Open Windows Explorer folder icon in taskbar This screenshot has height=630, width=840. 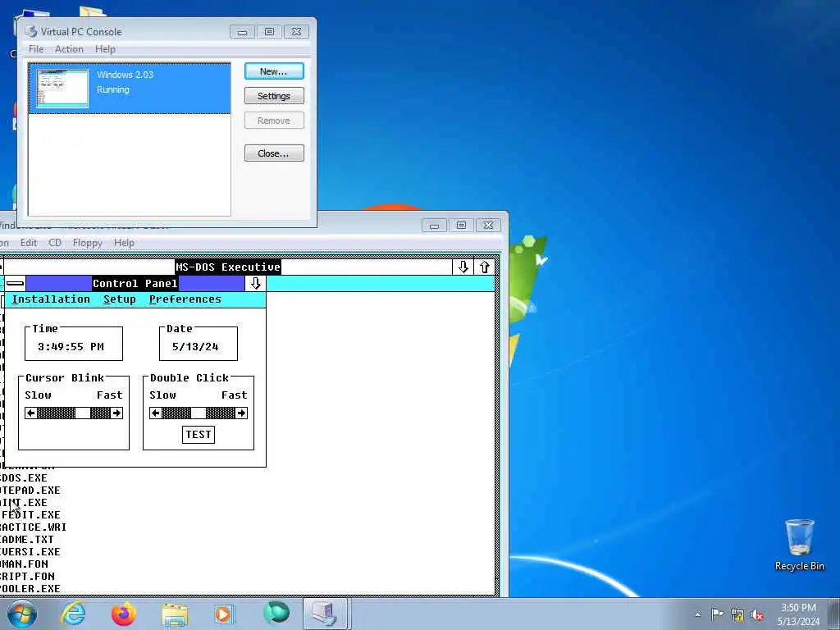[x=176, y=614]
